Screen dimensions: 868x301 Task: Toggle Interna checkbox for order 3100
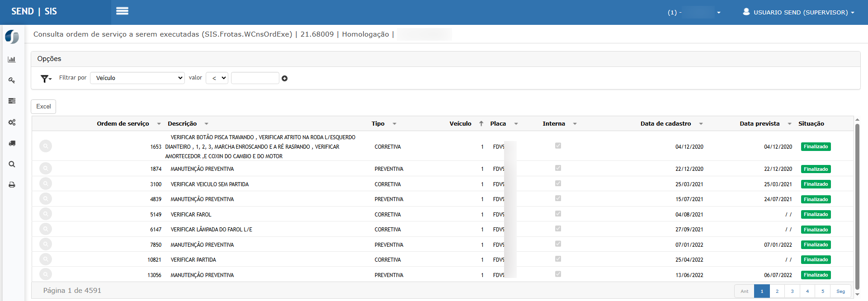[x=558, y=183]
